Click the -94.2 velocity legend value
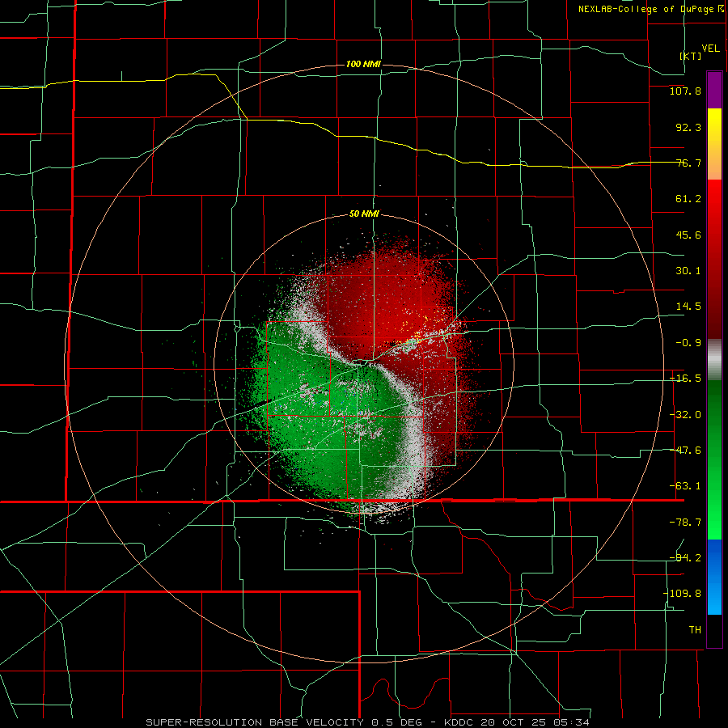Image resolution: width=728 pixels, height=728 pixels. pos(685,557)
